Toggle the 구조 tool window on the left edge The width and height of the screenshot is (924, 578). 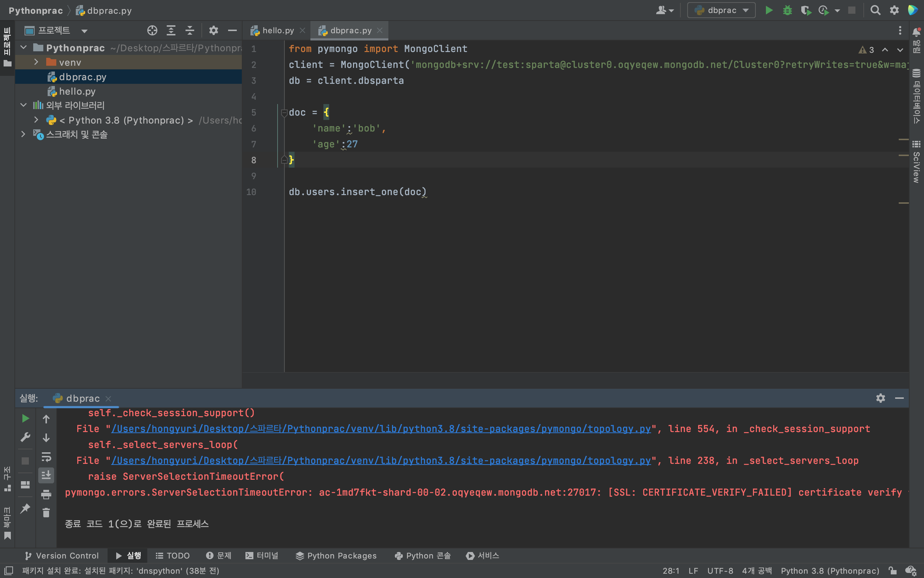click(7, 479)
